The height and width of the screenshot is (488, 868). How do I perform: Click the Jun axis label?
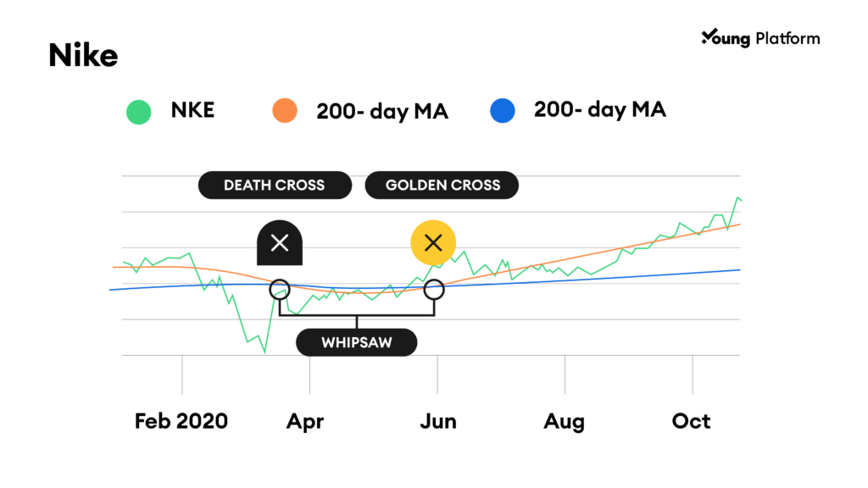click(438, 421)
